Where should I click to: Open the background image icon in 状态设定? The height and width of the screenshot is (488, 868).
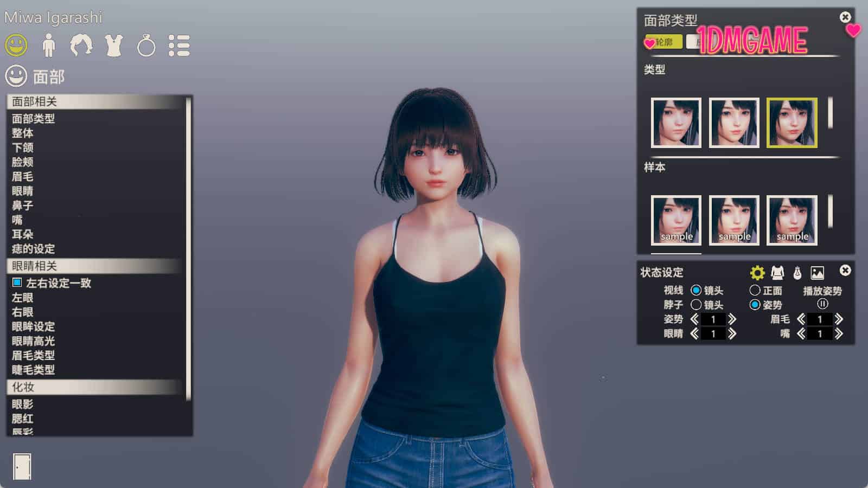817,273
